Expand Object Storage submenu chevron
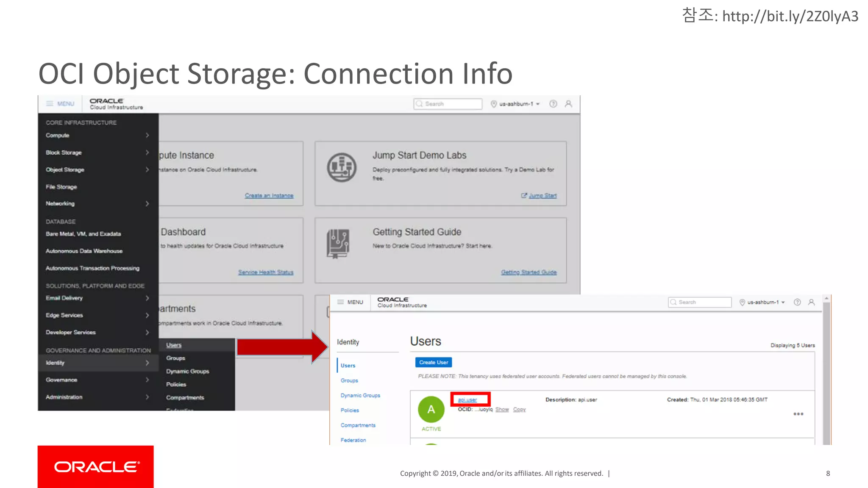868x488 pixels. click(x=147, y=169)
